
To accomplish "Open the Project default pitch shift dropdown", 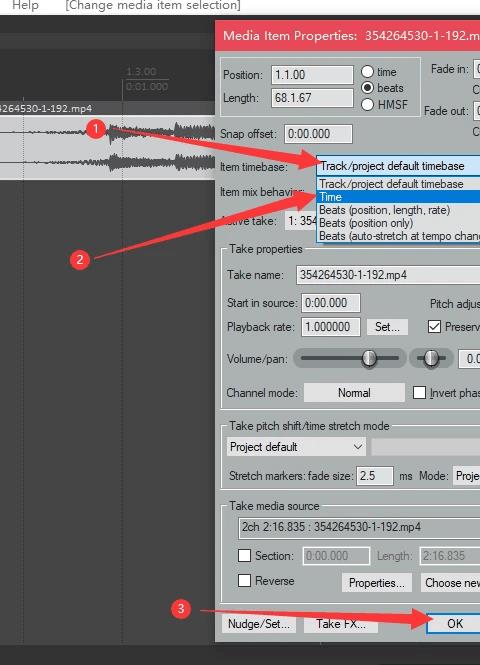I will (x=296, y=447).
